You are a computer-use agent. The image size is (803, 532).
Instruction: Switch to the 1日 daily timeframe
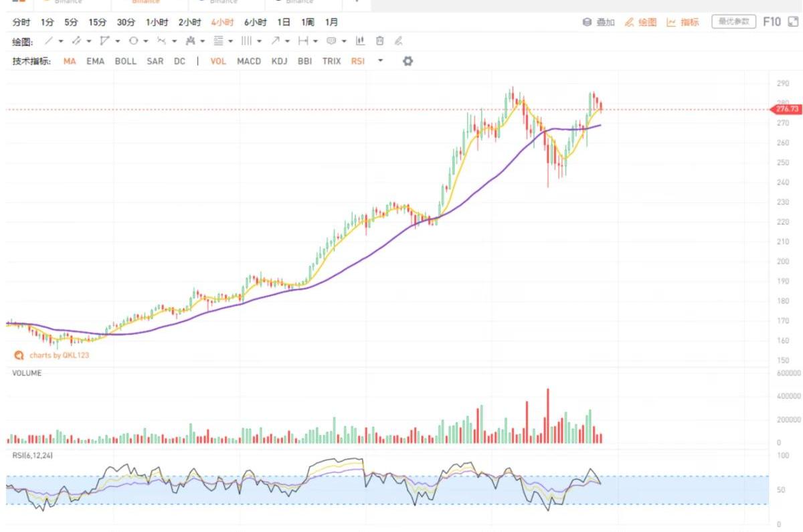tap(284, 22)
